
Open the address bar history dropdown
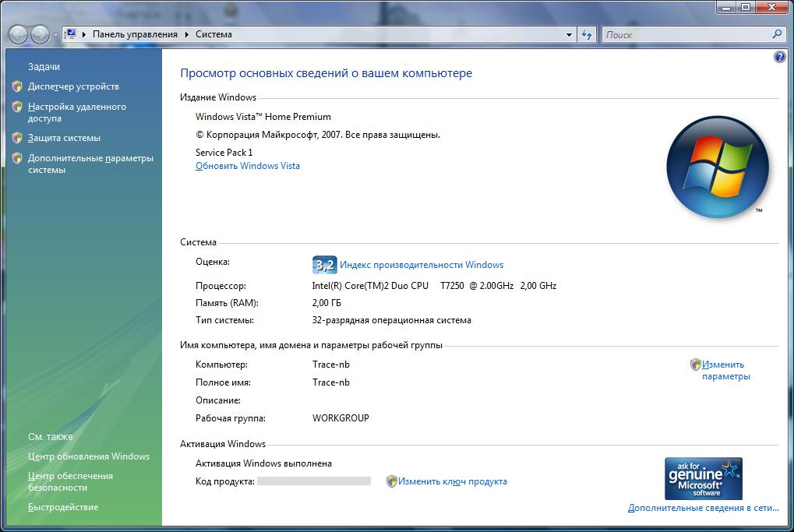(x=569, y=35)
